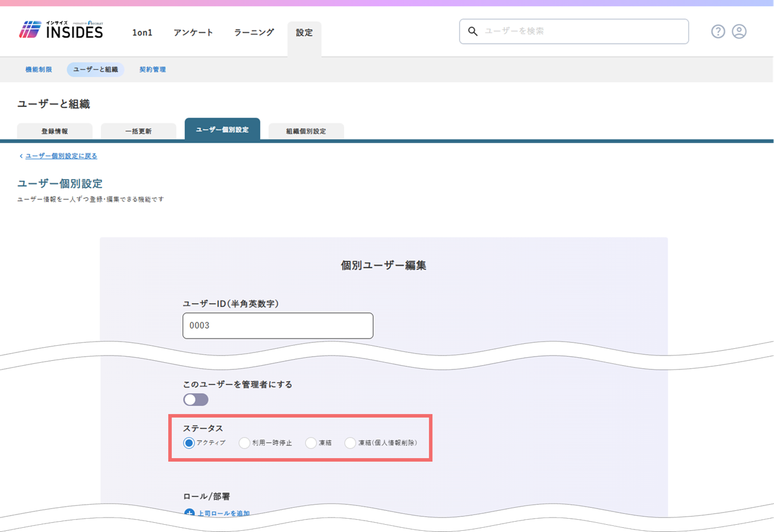The image size is (774, 532).
Task: Open the 組織個別設定 tab
Action: click(x=306, y=131)
